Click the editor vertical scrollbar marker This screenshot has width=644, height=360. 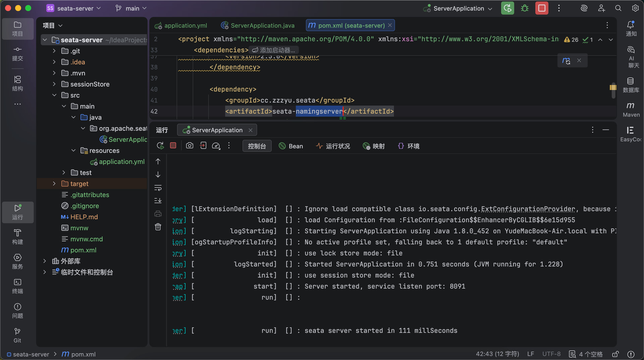(x=613, y=87)
